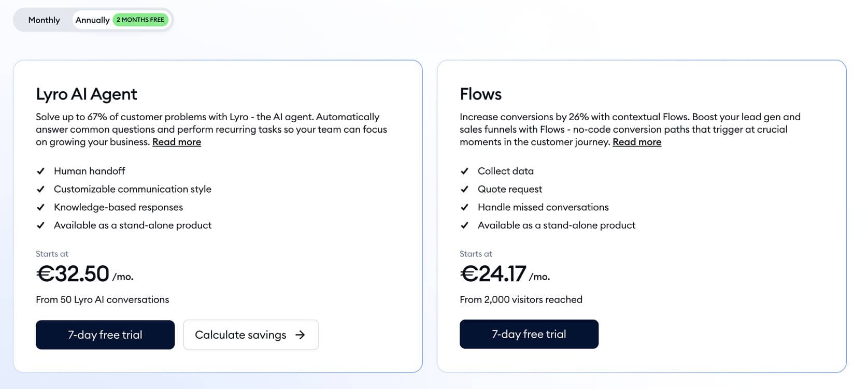Select the Lyro AI Agent heading

86,94
